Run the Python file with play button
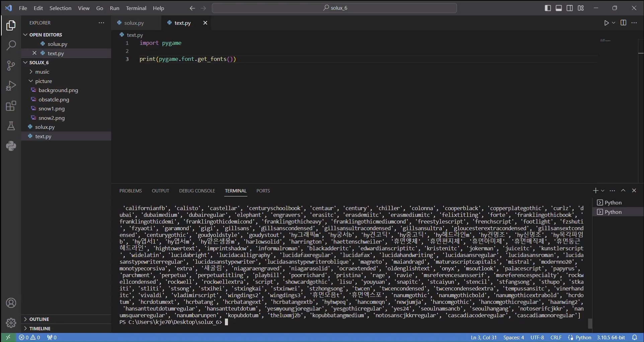Screen dimensions: 644x342 click(x=606, y=23)
